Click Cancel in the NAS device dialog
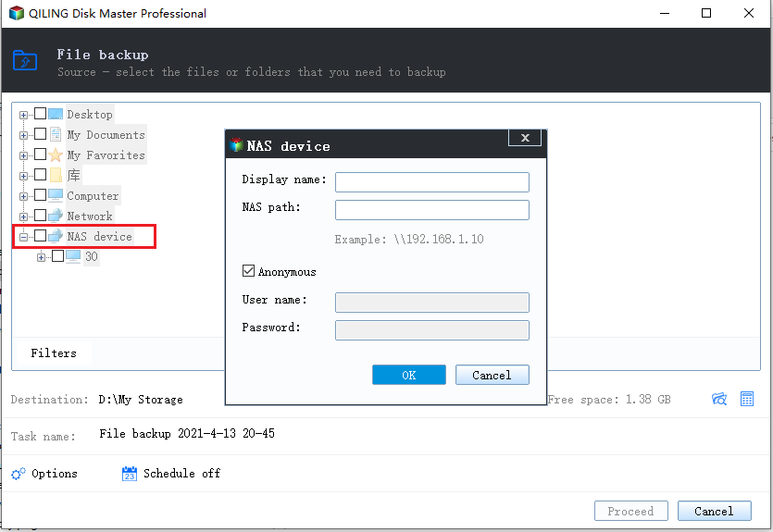This screenshot has width=773, height=532. (x=492, y=375)
